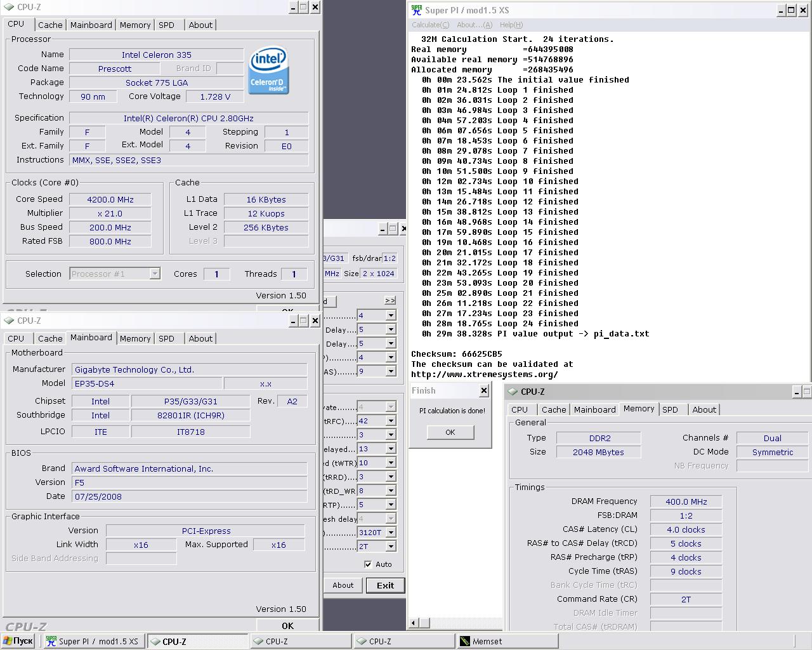Click the About button in Memset
Screen dimensions: 812x650
343,585
